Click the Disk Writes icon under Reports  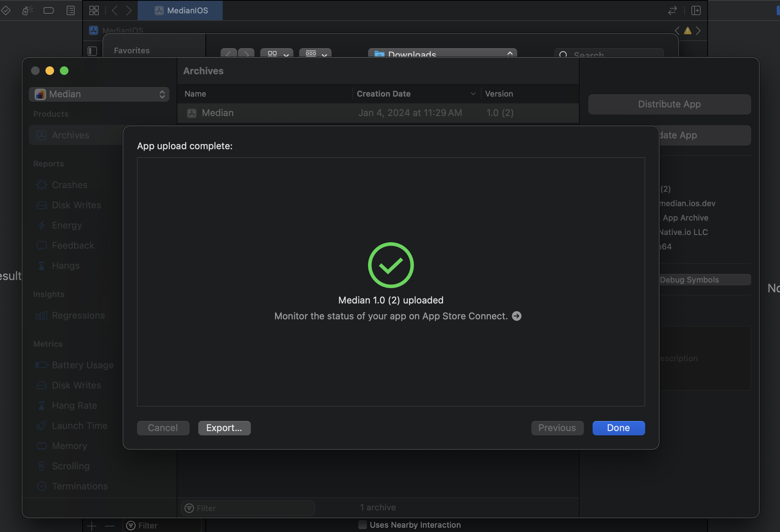pyautogui.click(x=41, y=205)
